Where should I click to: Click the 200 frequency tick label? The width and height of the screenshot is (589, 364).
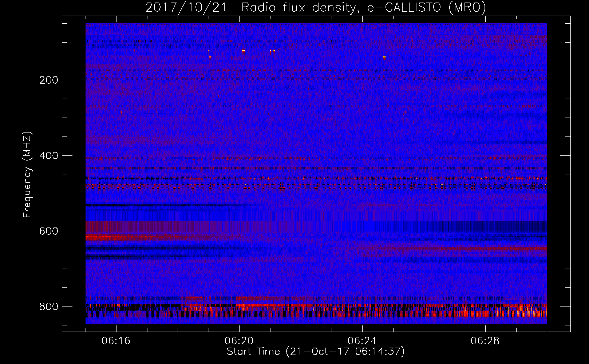(49, 80)
